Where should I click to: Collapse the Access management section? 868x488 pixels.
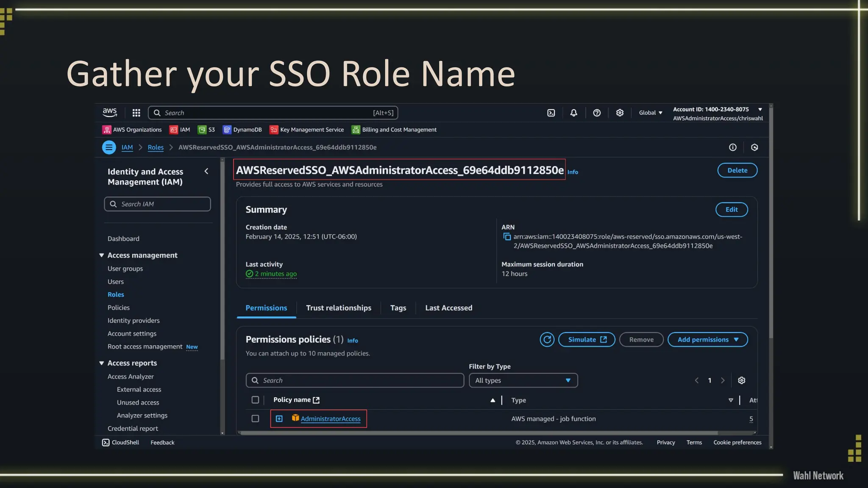102,255
